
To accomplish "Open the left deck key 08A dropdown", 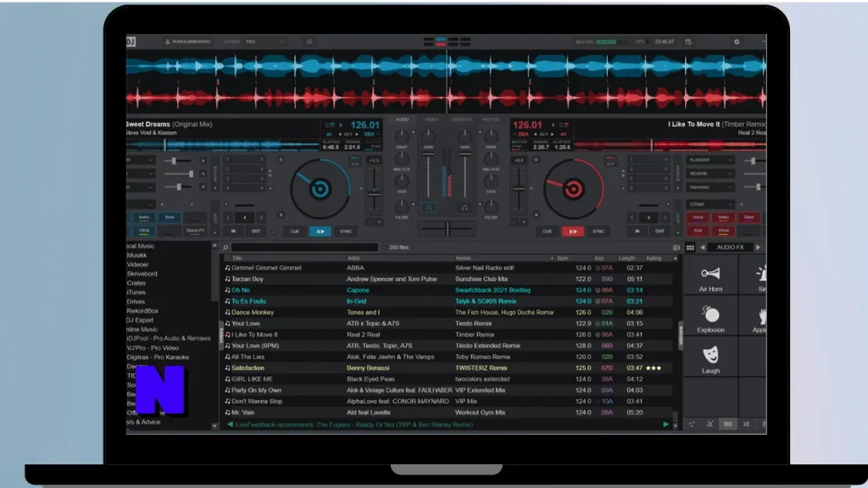I will pos(371,135).
